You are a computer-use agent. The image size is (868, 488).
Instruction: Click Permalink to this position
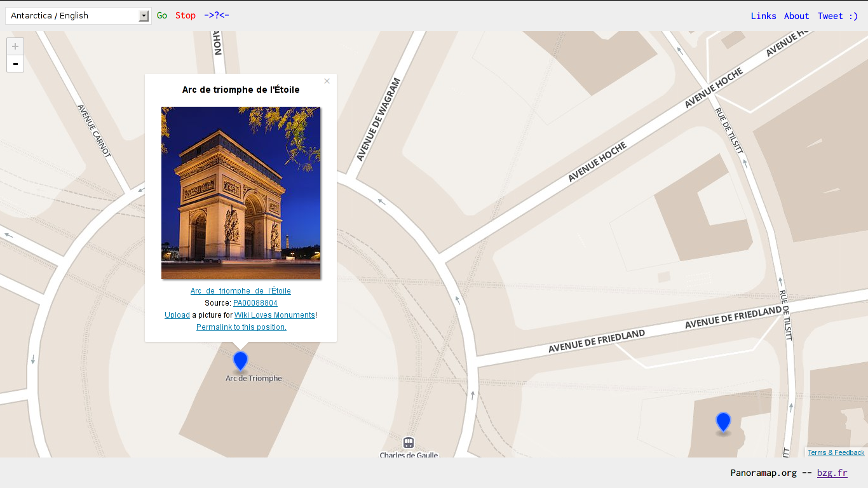pos(241,327)
